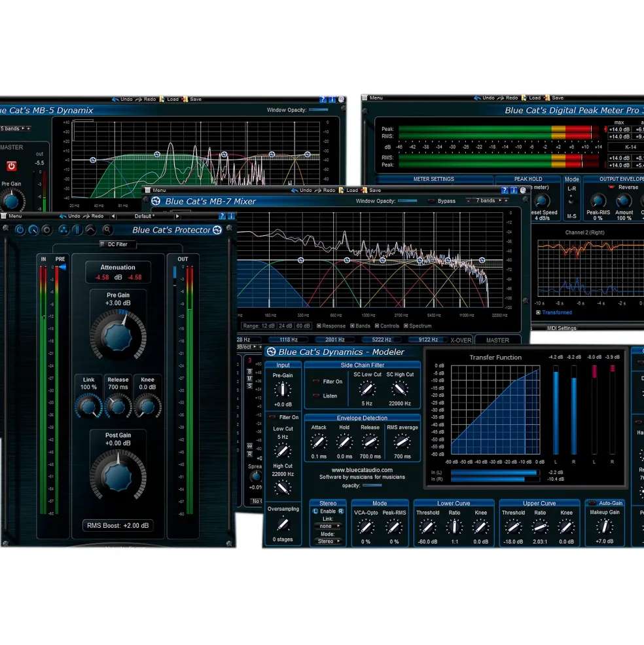Click the @ icon in MB-7 Mixer

[523, 190]
